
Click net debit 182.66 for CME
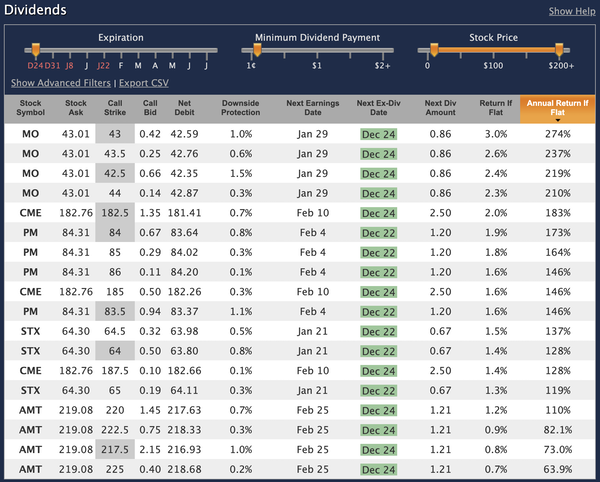pos(184,371)
